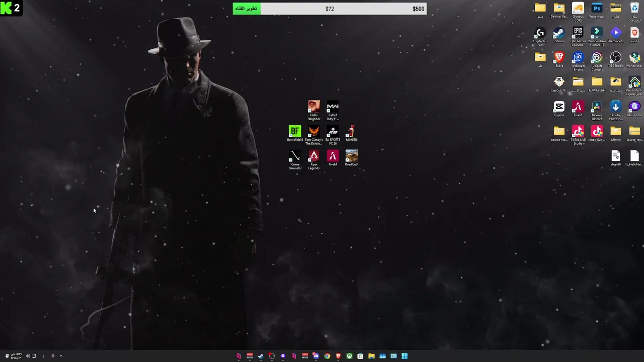Click the $500 goal amount
The height and width of the screenshot is (362, 644).
tap(418, 9)
